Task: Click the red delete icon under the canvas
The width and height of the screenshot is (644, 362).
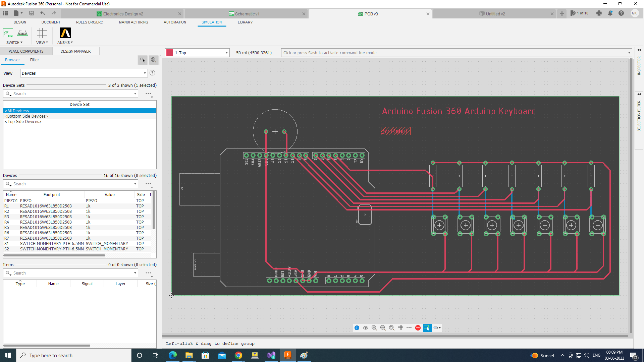Action: [418, 328]
